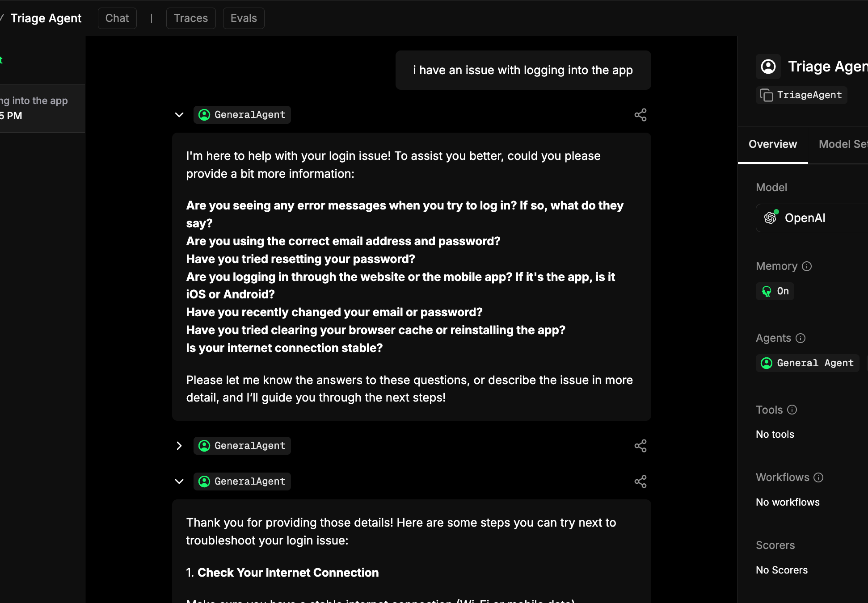868x603 pixels.
Task: Select the General Agent badge under Agents
Action: [x=807, y=363]
